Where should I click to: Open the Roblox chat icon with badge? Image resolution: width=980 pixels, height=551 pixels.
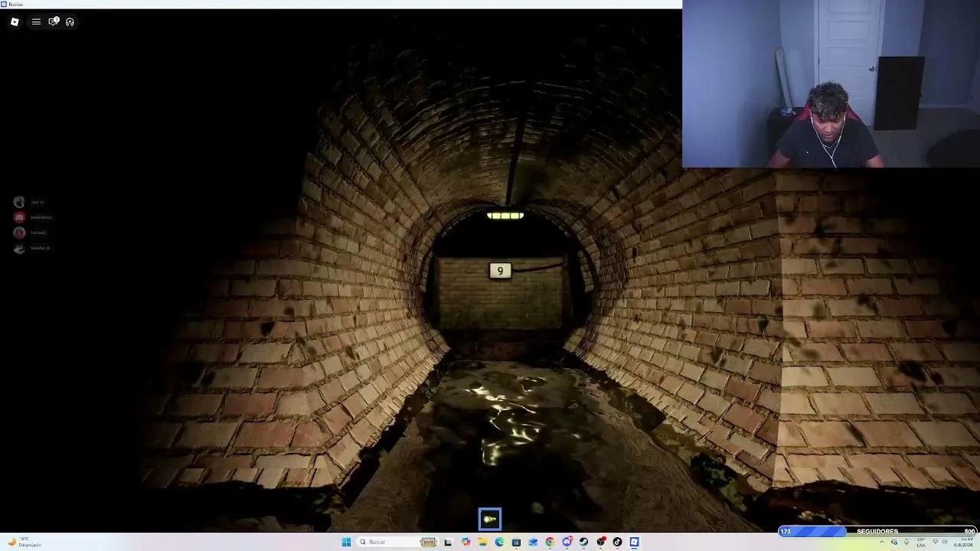pos(54,21)
